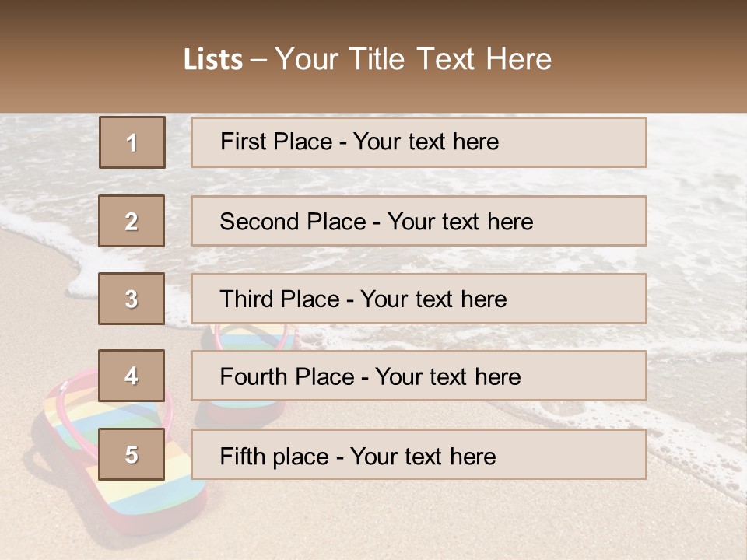
Task: Click the word "Fourth" in the list
Action: point(254,377)
